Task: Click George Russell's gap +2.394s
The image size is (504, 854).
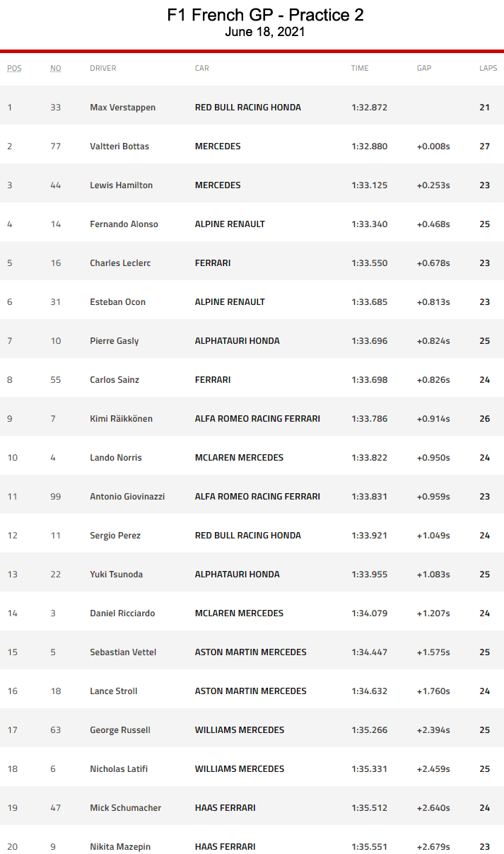Action: (433, 730)
